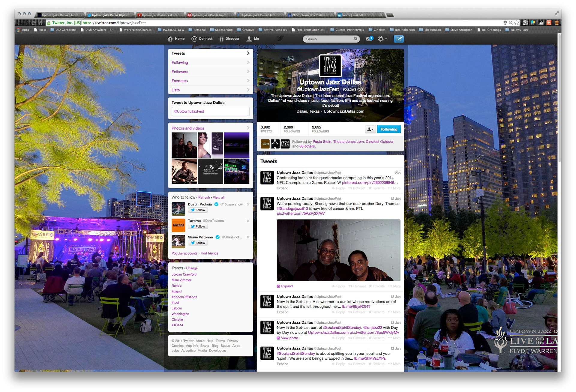Follow Shane Victorino

pyautogui.click(x=198, y=243)
